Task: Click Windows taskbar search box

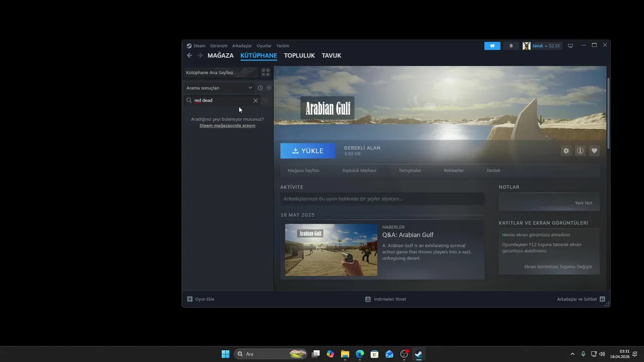Action: (x=271, y=354)
